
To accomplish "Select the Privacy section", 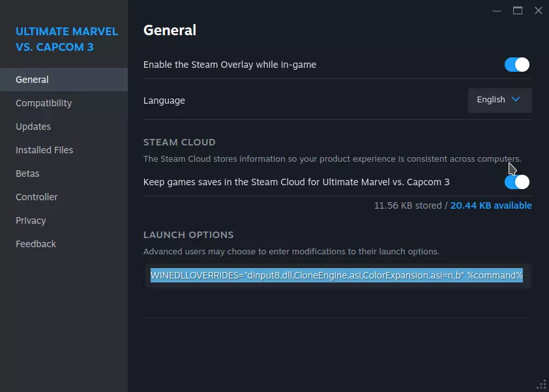I will point(64,220).
